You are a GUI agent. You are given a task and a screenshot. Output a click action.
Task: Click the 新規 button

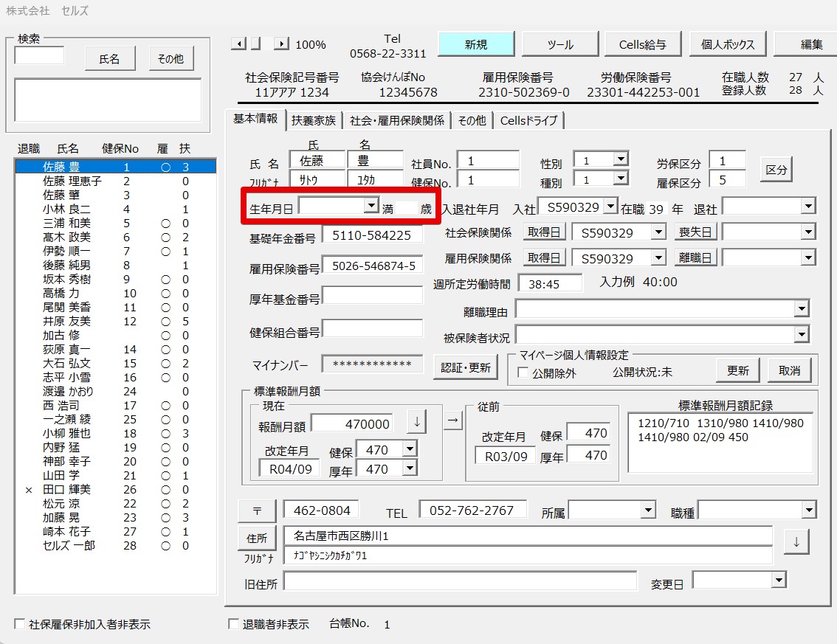476,44
